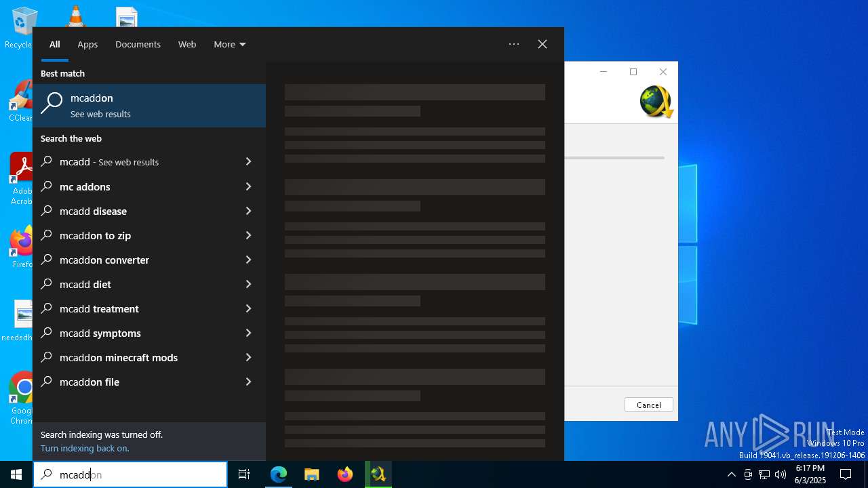Open the Windows Start menu
The width and height of the screenshot is (868, 488).
click(x=16, y=474)
